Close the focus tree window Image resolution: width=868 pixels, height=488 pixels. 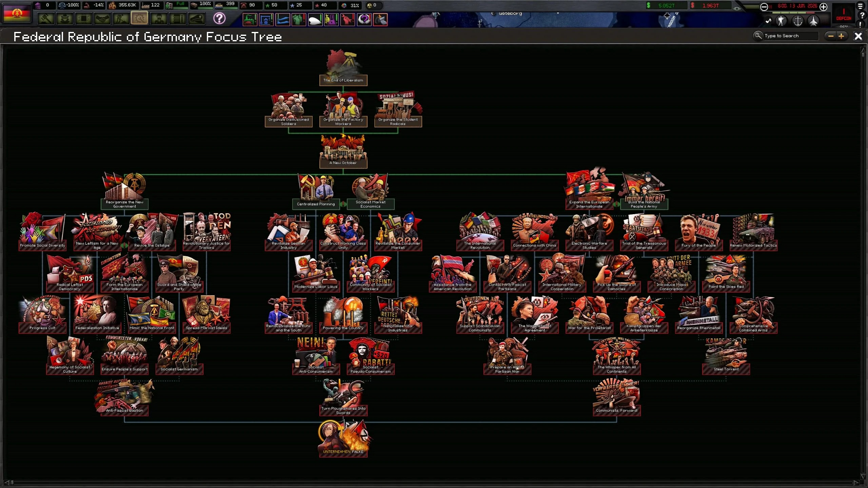[x=858, y=36]
